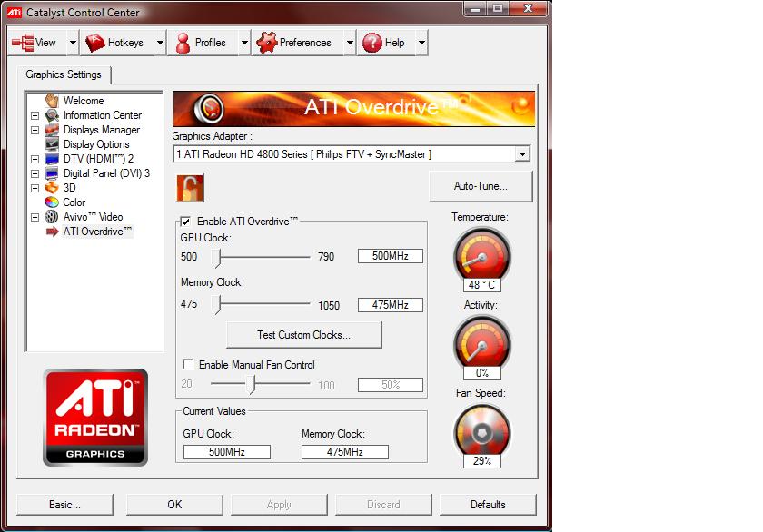This screenshot has height=532, width=763.
Task: Click the padlock to lock Overdrive settings
Action: [193, 188]
